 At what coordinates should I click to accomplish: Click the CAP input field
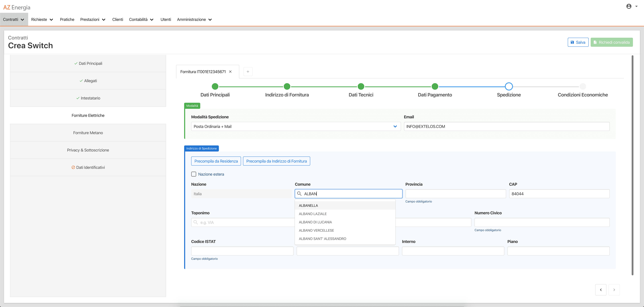click(x=559, y=194)
